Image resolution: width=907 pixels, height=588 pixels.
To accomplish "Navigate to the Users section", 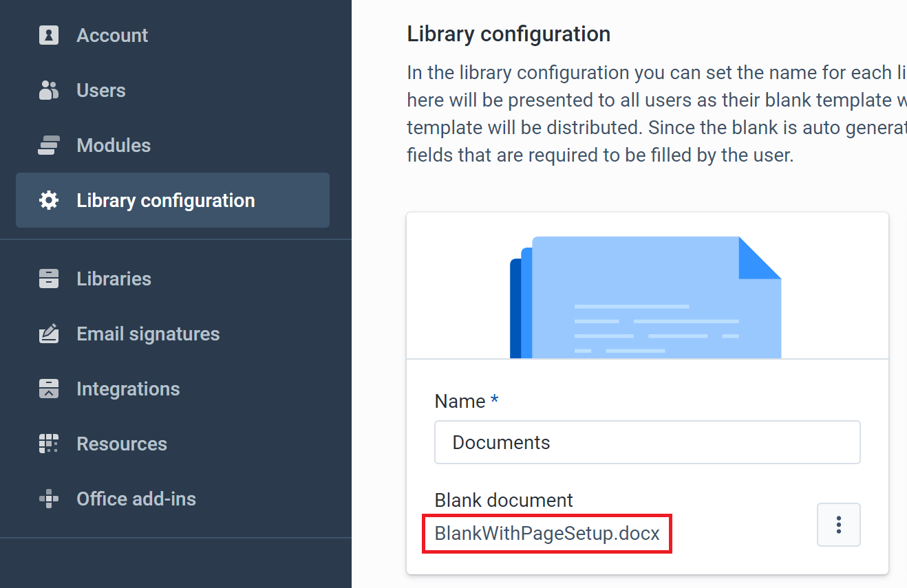I will click(100, 90).
